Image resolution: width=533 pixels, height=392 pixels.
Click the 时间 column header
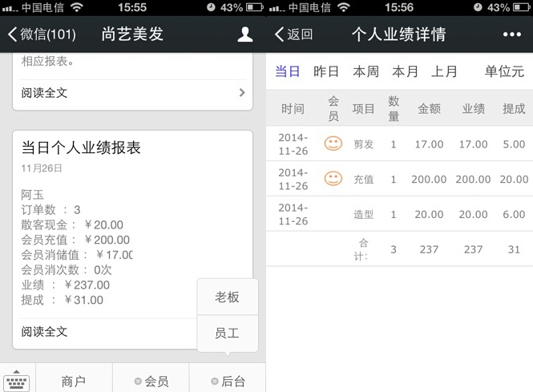click(293, 109)
